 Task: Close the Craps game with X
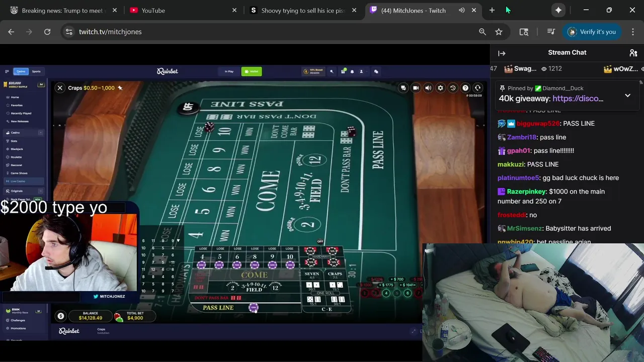(x=60, y=87)
